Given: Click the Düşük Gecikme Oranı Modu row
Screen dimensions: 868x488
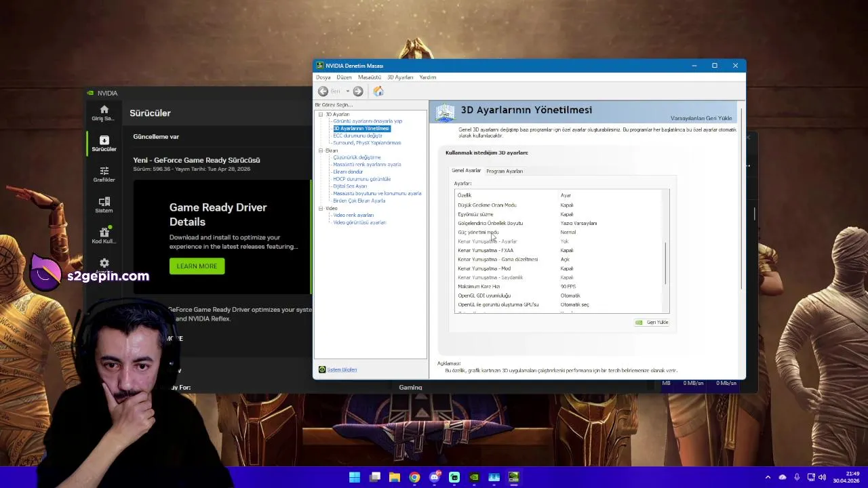Looking at the screenshot, I should point(558,205).
